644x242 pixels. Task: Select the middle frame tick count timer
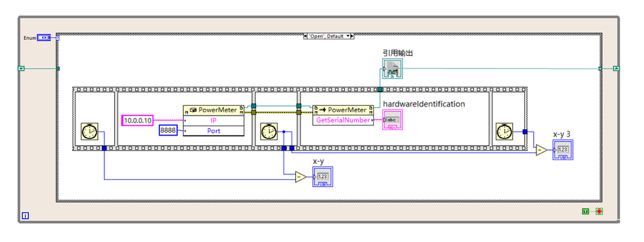point(269,132)
